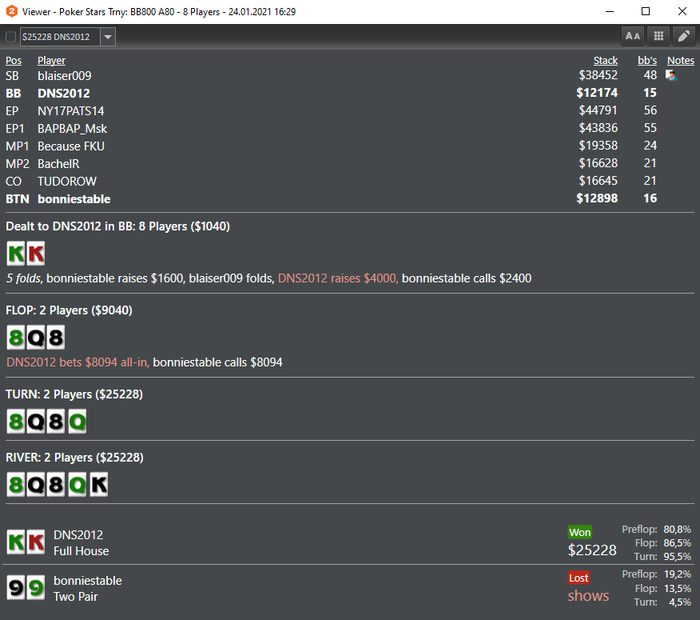700x620 pixels.
Task: Open the $25228 DNS2012 hand combo box
Action: click(68, 37)
